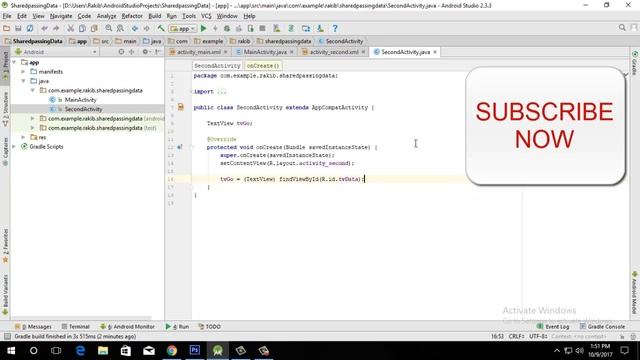
Task: Collapse the com.example.rakib.sharedpassingdata main package
Action: [x=33, y=90]
